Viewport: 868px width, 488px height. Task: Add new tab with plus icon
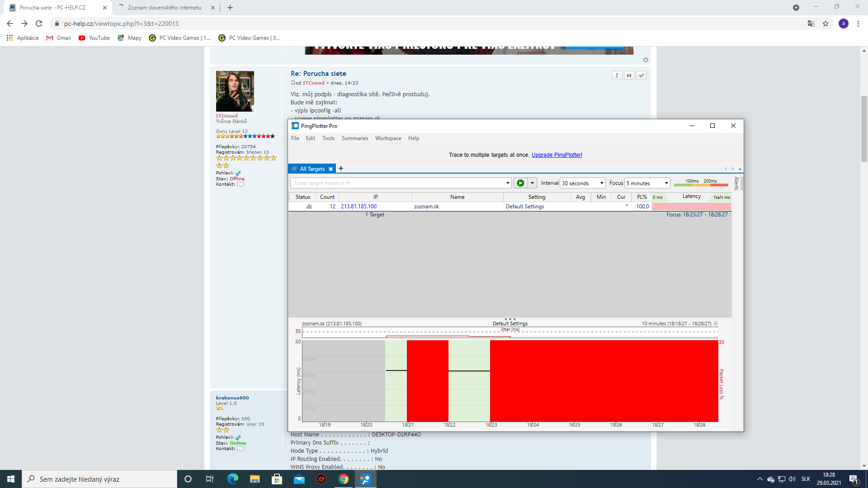341,169
